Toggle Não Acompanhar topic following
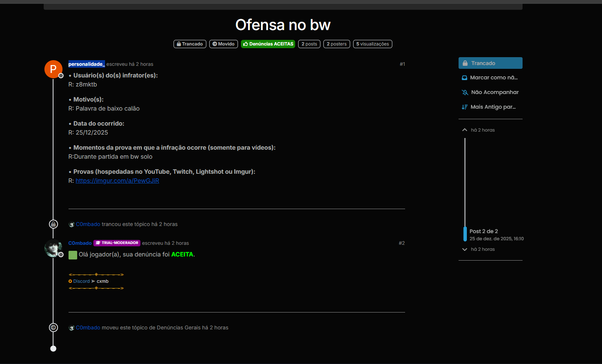This screenshot has width=602, height=364. point(490,92)
